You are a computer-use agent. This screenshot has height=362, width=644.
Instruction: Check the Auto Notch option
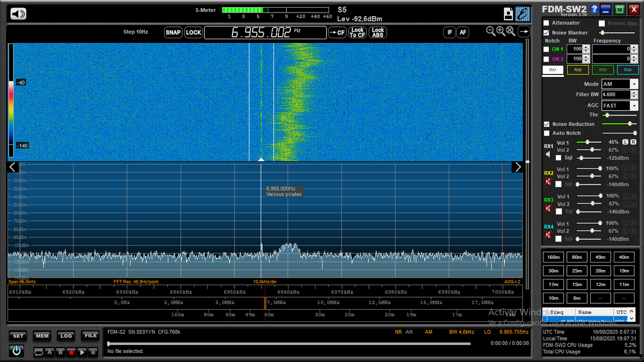pos(546,133)
